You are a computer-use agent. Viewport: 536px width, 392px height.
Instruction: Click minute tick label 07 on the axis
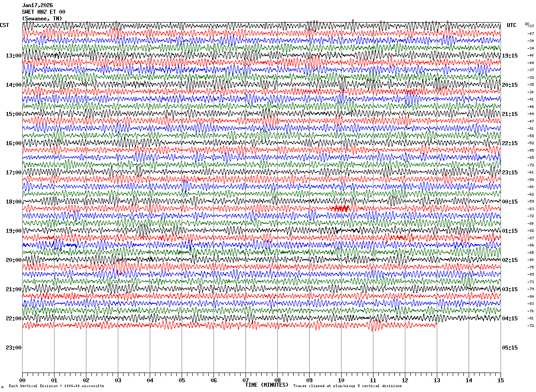245,380
